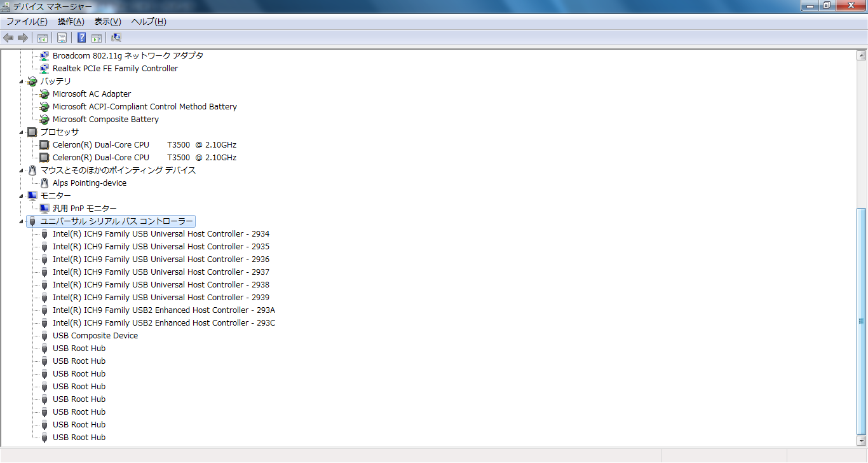Select the バッテリ category label
This screenshot has width=868, height=463.
click(x=55, y=81)
